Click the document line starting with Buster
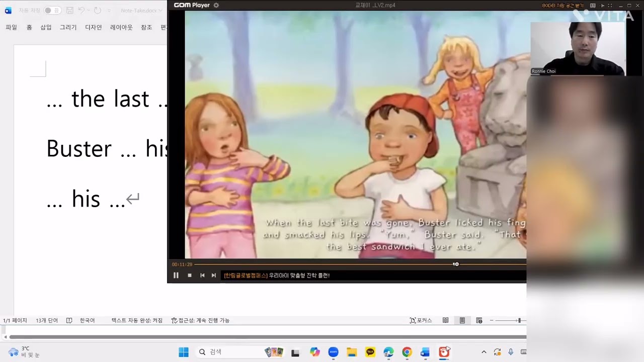This screenshot has height=362, width=644. pos(106,149)
